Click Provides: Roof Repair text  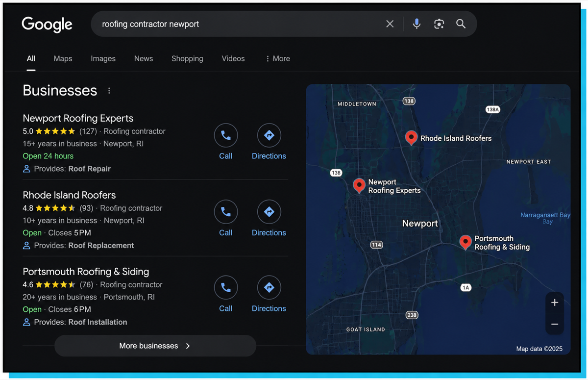point(73,169)
